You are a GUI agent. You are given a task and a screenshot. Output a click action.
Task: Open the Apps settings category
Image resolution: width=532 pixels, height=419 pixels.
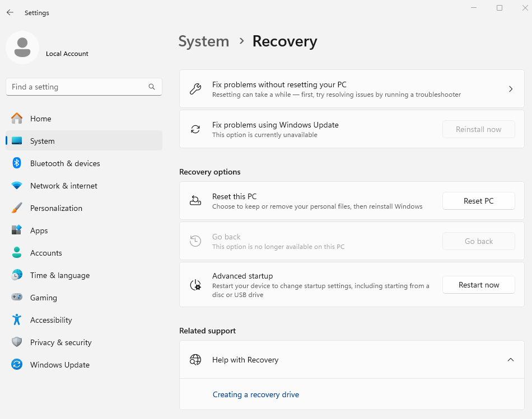tap(84, 230)
